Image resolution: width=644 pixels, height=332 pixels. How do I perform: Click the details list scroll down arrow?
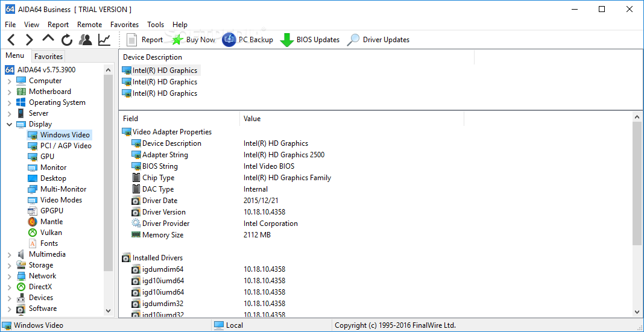[x=637, y=311]
